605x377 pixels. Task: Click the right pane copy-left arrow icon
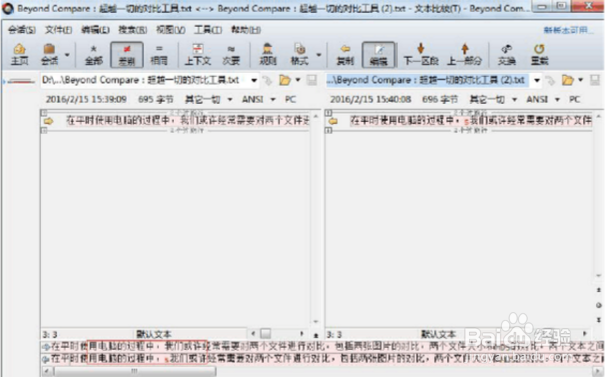pyautogui.click(x=333, y=121)
